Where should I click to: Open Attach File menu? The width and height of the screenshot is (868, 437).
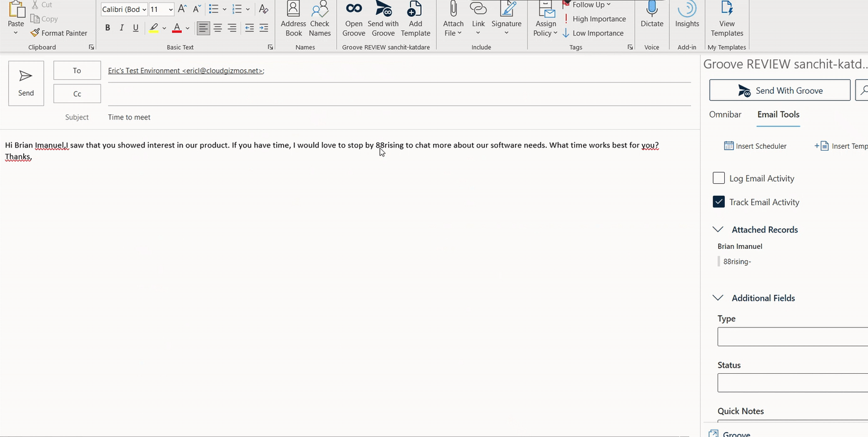click(453, 19)
